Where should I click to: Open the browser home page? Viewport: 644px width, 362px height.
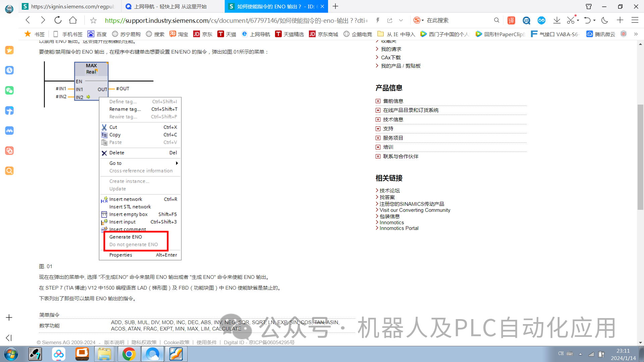point(73,20)
